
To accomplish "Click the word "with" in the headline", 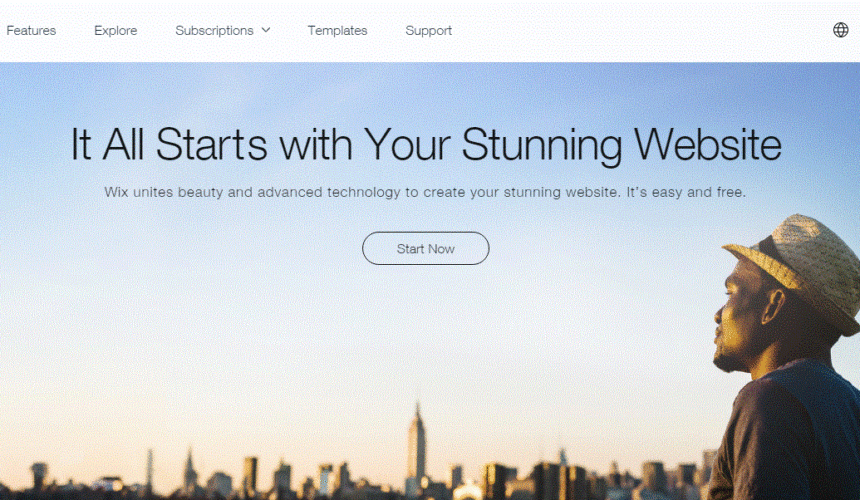I will coord(315,145).
